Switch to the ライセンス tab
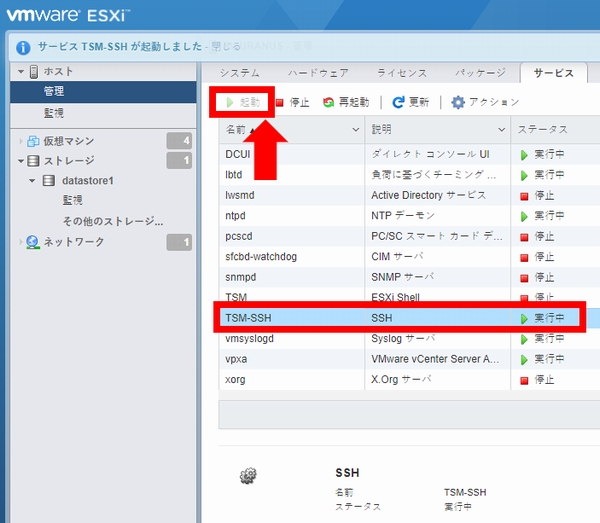 pos(402,73)
